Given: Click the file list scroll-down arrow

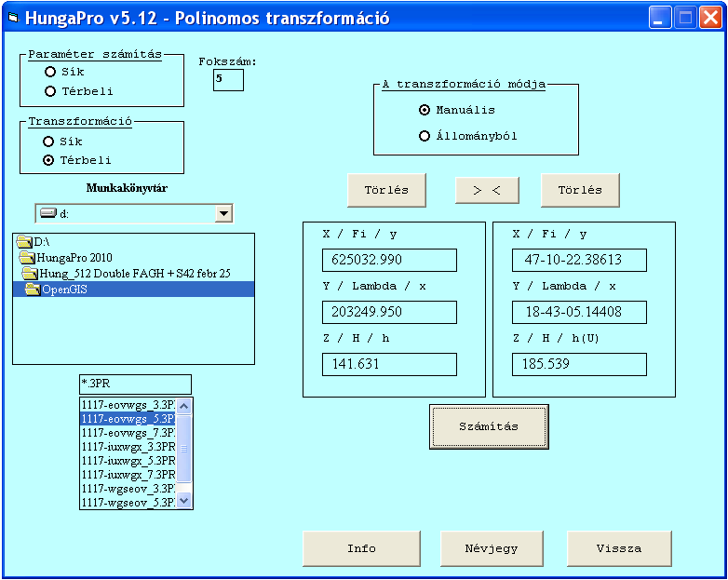Looking at the screenshot, I should 183,501.
